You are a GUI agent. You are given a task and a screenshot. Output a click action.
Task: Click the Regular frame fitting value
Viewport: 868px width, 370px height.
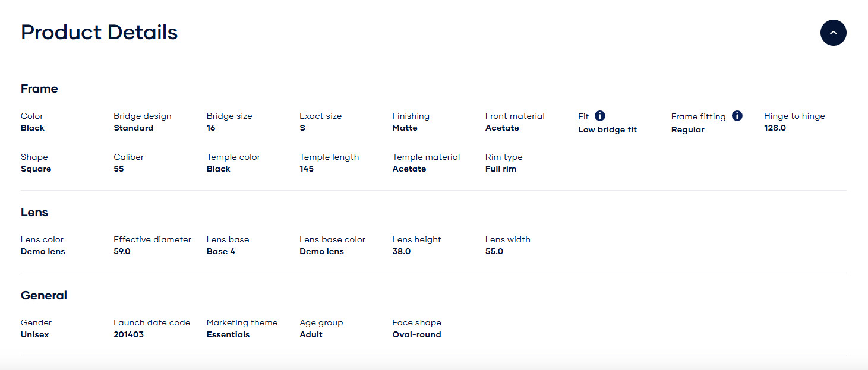pos(687,129)
